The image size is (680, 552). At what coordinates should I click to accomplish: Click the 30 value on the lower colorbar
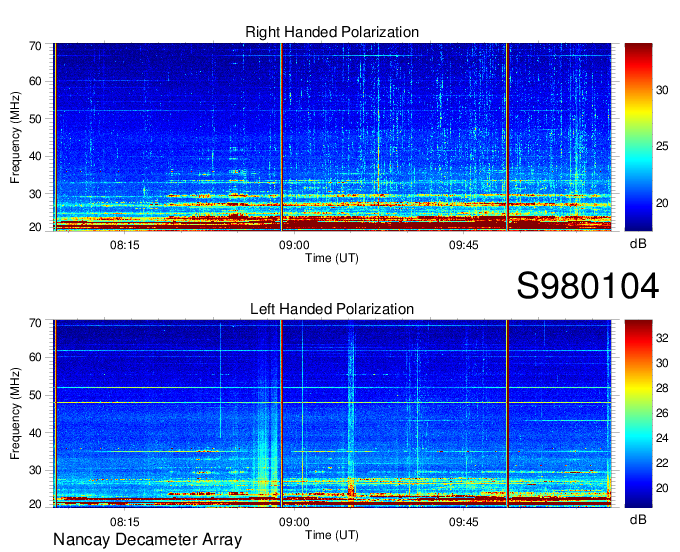click(662, 363)
